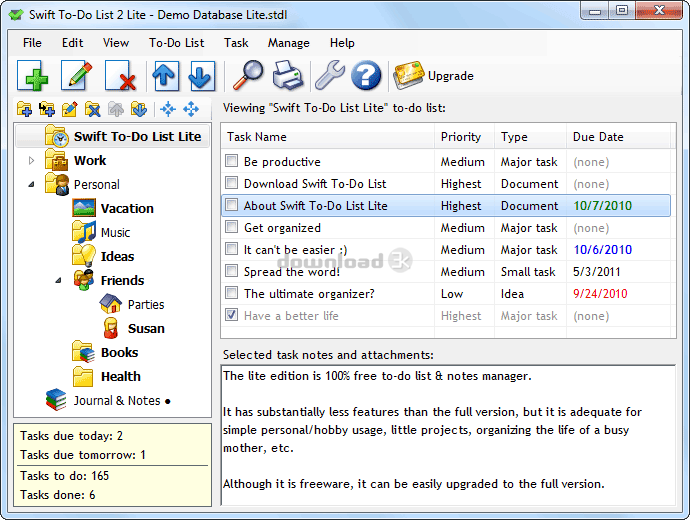Click inside the task notes text area
The image size is (690, 520).
point(448,435)
